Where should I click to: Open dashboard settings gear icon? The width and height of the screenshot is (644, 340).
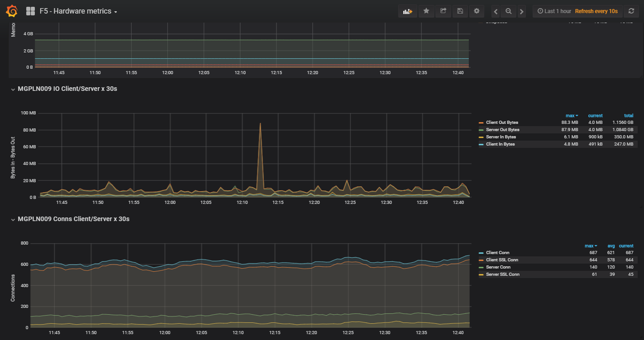point(477,11)
